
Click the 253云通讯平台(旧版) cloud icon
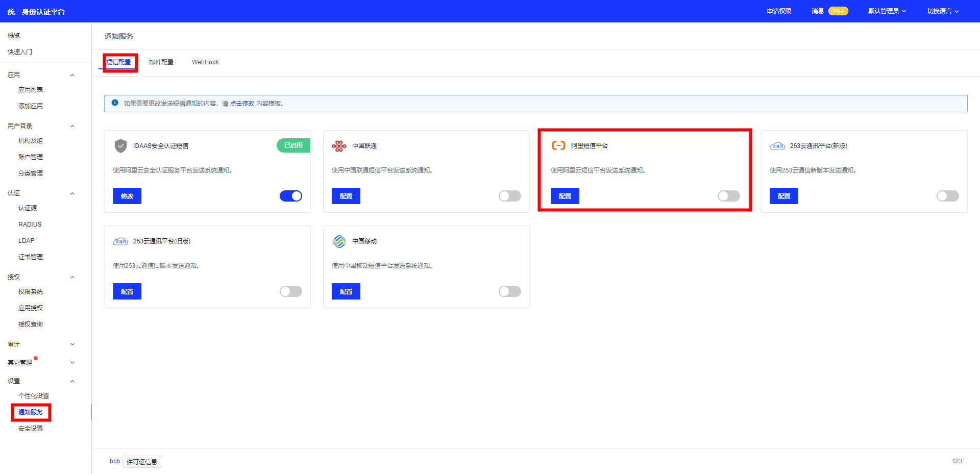(120, 241)
